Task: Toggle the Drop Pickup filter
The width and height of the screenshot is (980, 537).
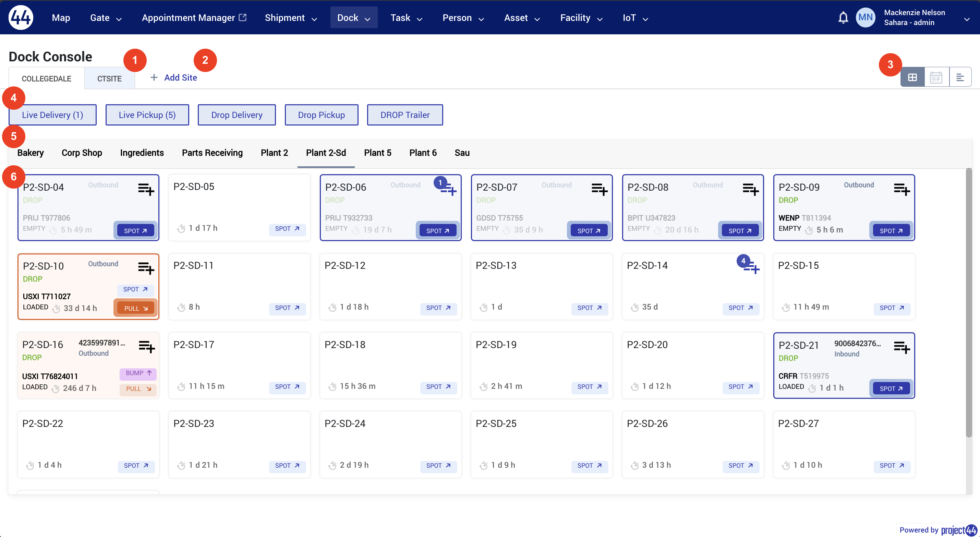Action: point(322,115)
